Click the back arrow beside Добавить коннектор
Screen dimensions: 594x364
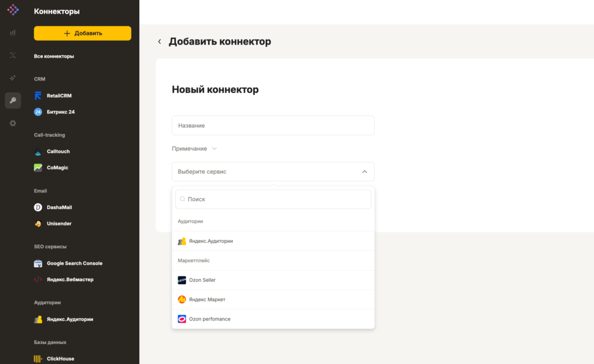[x=160, y=42]
